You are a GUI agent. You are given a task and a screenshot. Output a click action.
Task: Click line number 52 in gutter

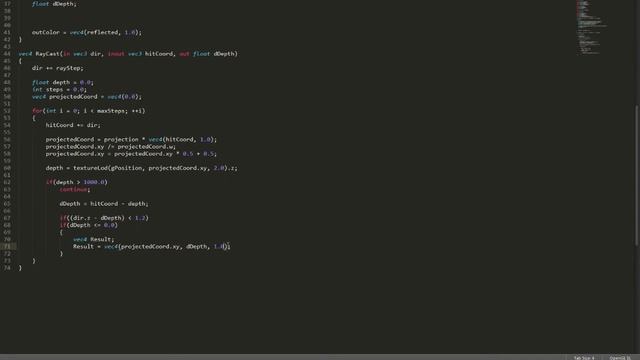coord(7,111)
